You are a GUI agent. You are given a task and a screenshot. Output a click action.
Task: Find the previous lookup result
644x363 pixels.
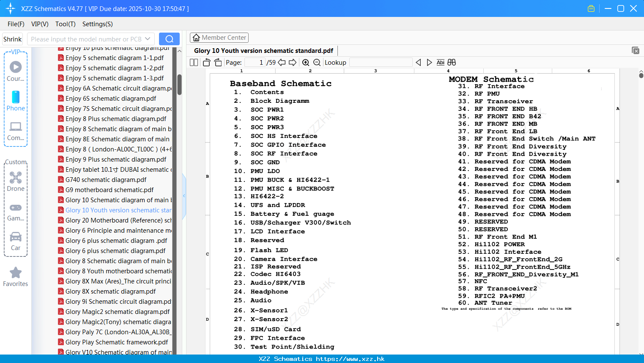tap(418, 62)
